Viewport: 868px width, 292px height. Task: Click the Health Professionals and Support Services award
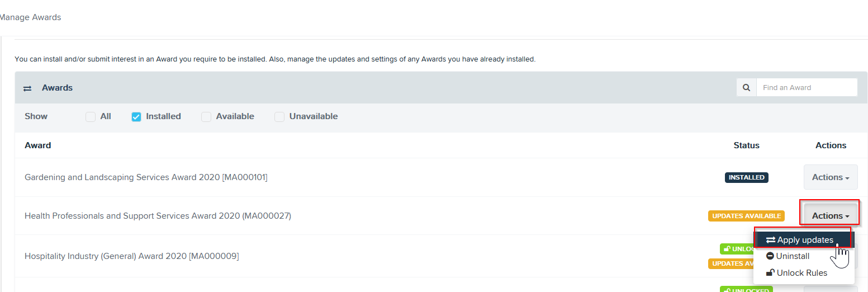(158, 216)
